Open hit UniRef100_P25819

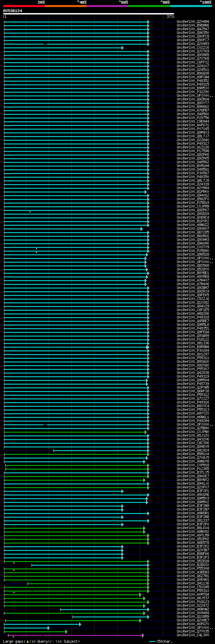193,203
